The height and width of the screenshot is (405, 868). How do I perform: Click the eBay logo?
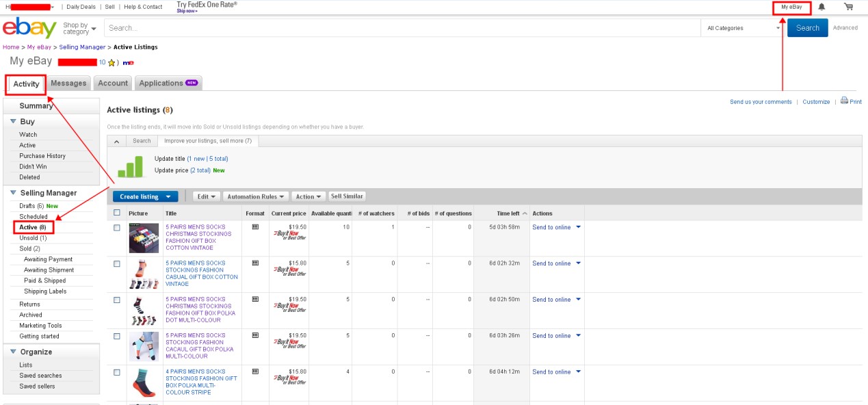click(x=29, y=29)
